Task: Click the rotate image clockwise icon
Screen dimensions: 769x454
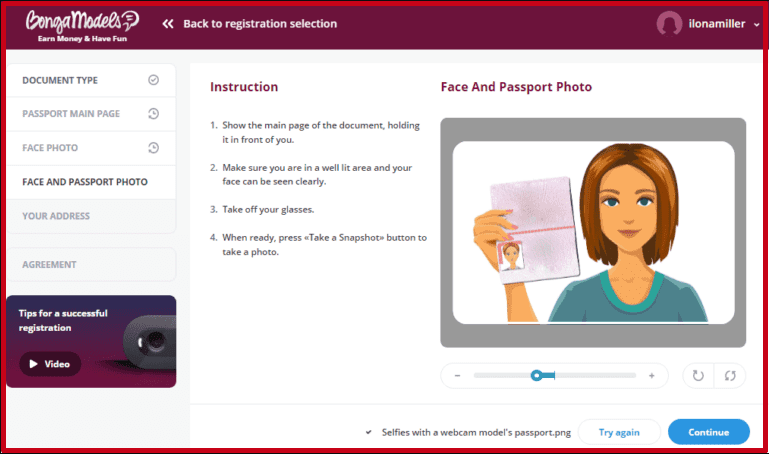Action: (x=698, y=376)
